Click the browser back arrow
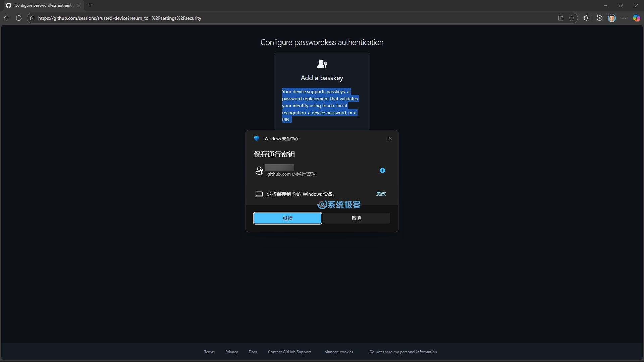The image size is (644, 362). 7,18
